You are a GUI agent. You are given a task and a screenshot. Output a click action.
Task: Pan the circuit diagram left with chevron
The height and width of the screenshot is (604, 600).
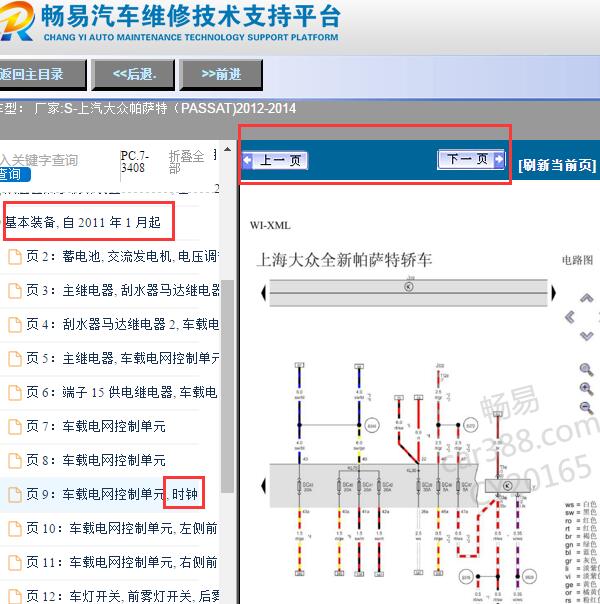coord(570,317)
